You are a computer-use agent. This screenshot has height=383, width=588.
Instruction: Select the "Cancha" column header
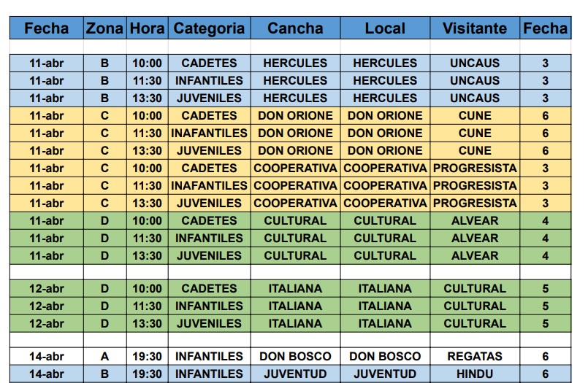295,28
